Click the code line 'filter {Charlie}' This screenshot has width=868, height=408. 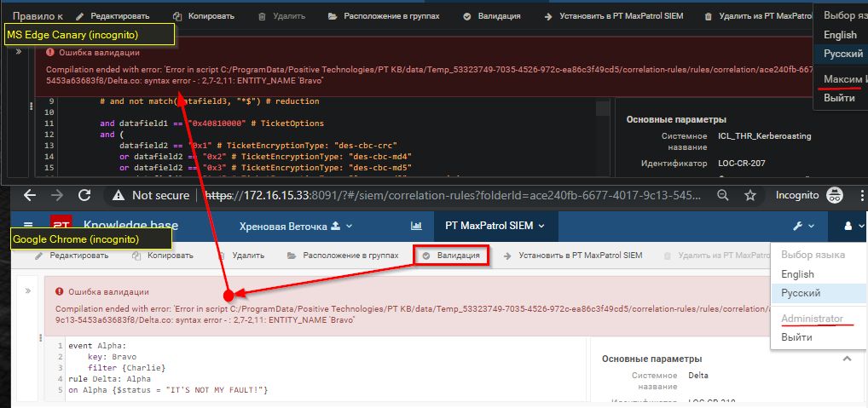tap(127, 368)
